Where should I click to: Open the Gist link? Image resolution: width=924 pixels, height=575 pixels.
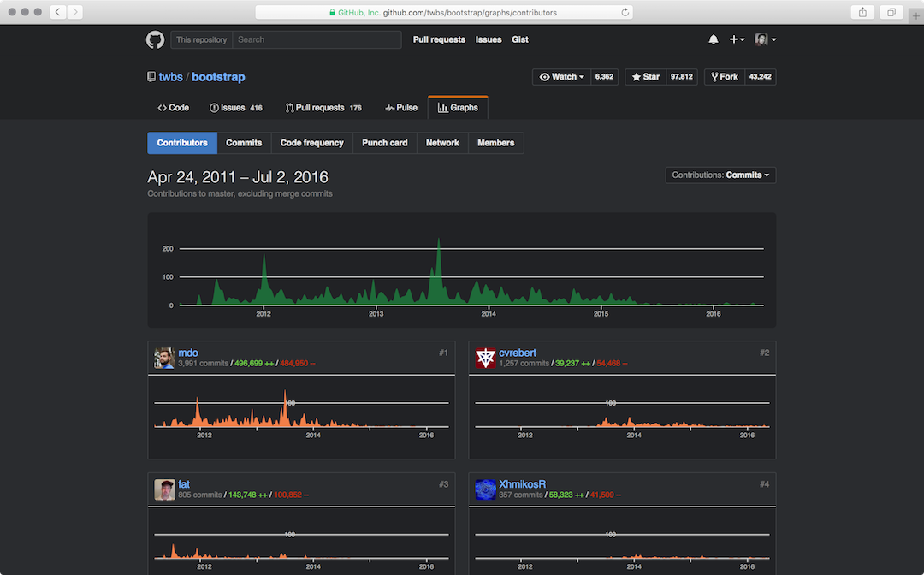click(x=520, y=39)
